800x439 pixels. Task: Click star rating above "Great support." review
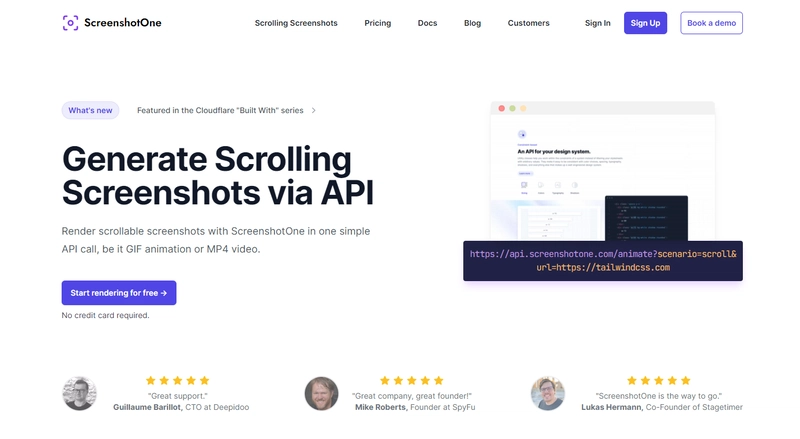pyautogui.click(x=178, y=380)
